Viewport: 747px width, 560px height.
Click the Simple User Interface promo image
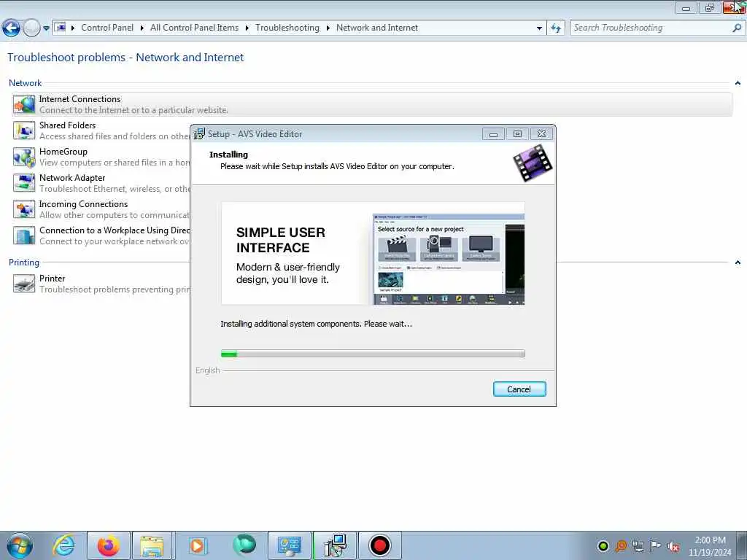373,253
